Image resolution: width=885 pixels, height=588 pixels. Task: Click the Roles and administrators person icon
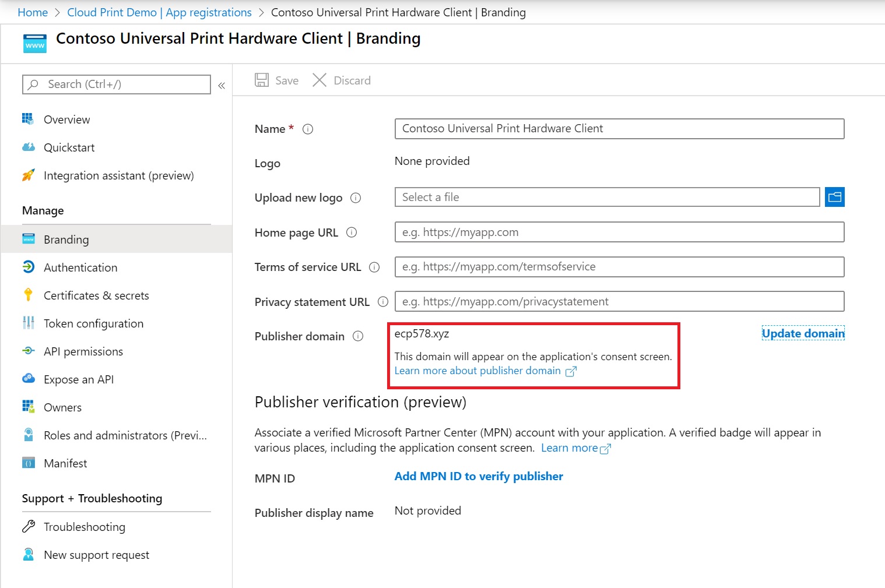point(28,435)
